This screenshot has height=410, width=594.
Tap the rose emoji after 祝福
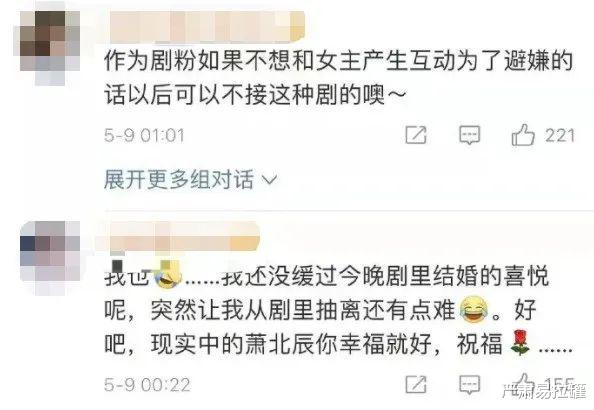coord(520,343)
